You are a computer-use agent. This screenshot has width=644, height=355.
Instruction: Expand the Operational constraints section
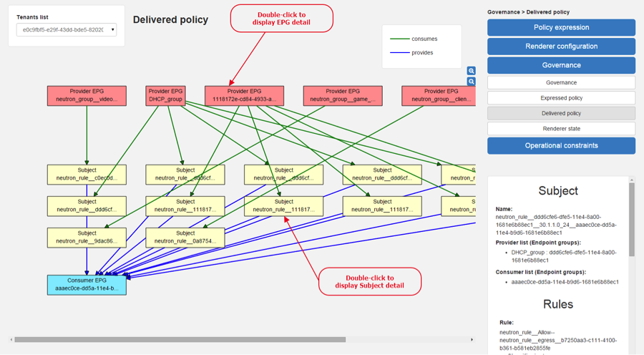pos(562,146)
